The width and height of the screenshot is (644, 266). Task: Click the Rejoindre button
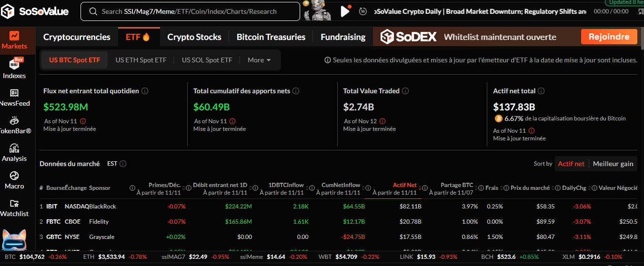pyautogui.click(x=609, y=37)
